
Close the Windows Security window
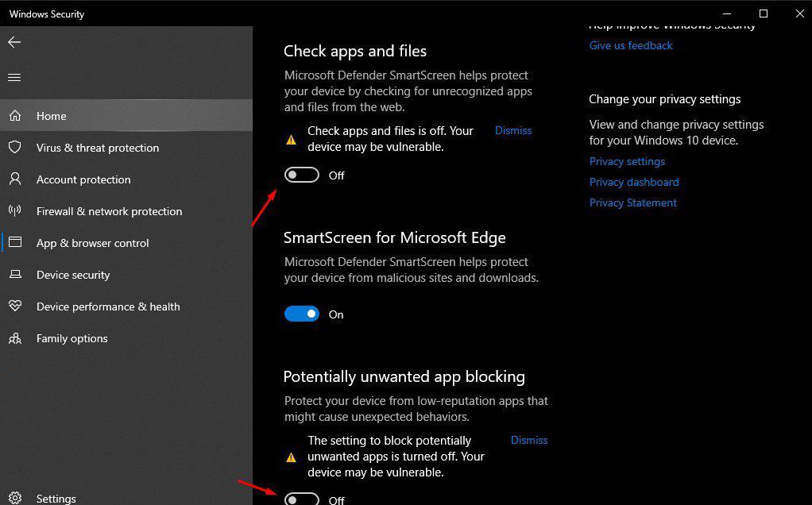point(799,14)
